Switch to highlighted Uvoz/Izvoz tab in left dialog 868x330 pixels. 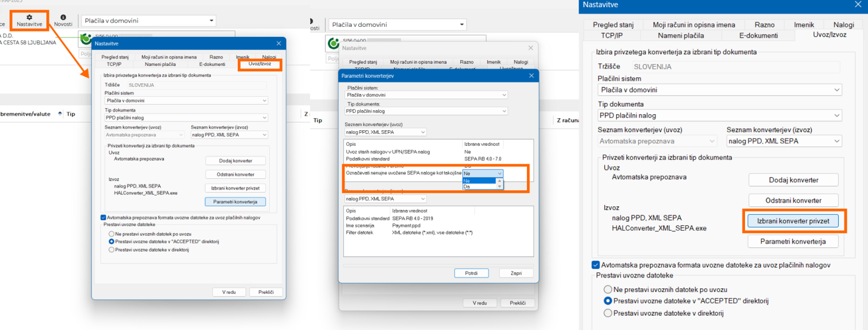point(259,64)
